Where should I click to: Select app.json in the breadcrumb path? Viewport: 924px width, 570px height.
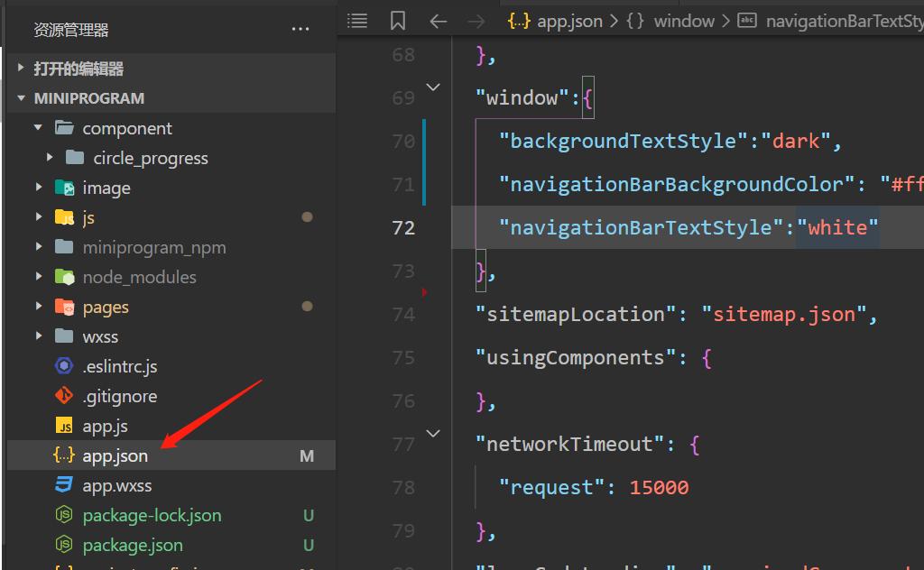(569, 21)
